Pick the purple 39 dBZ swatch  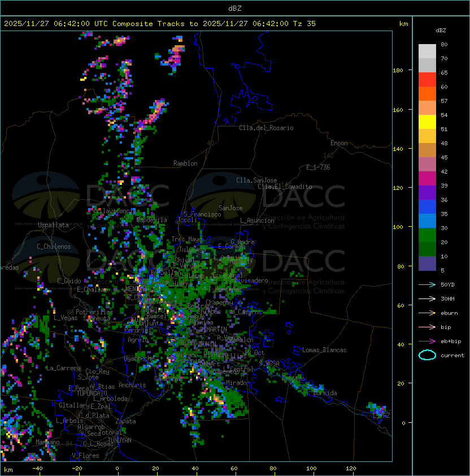tap(427, 192)
